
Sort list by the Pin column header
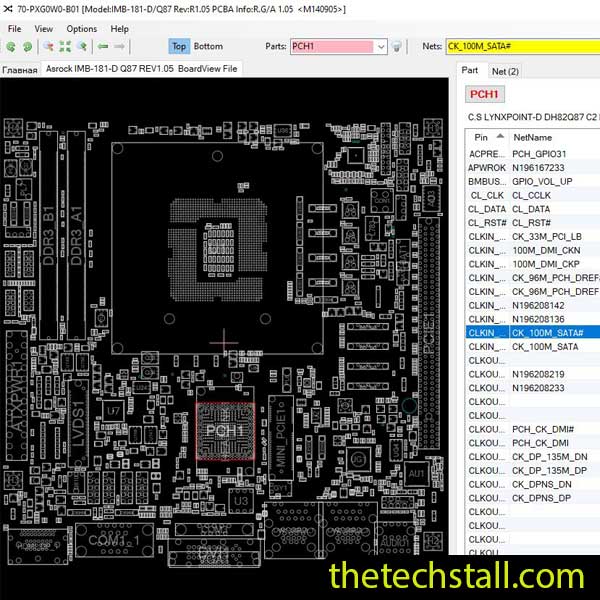click(482, 136)
